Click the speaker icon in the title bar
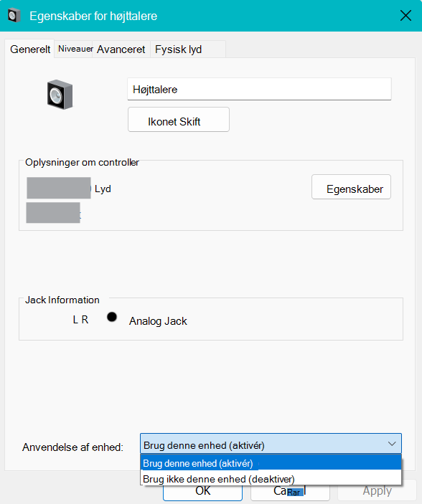Image resolution: width=422 pixels, height=504 pixels. pos(14,16)
